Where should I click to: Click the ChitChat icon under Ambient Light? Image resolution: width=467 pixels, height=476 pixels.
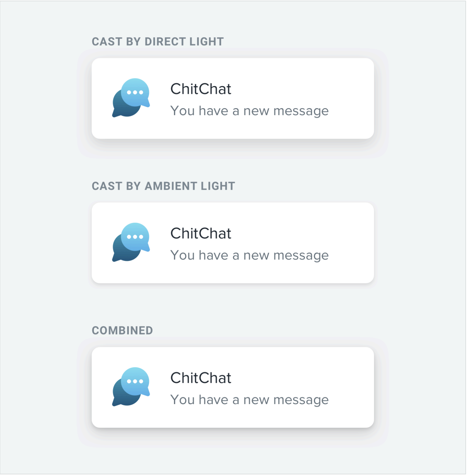click(131, 242)
